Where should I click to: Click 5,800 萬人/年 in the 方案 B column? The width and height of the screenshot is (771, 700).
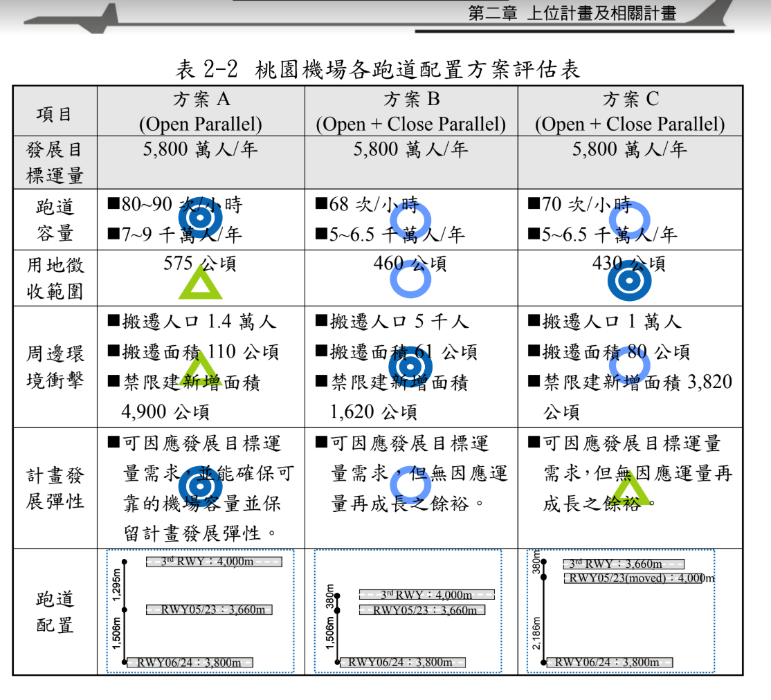(x=410, y=149)
